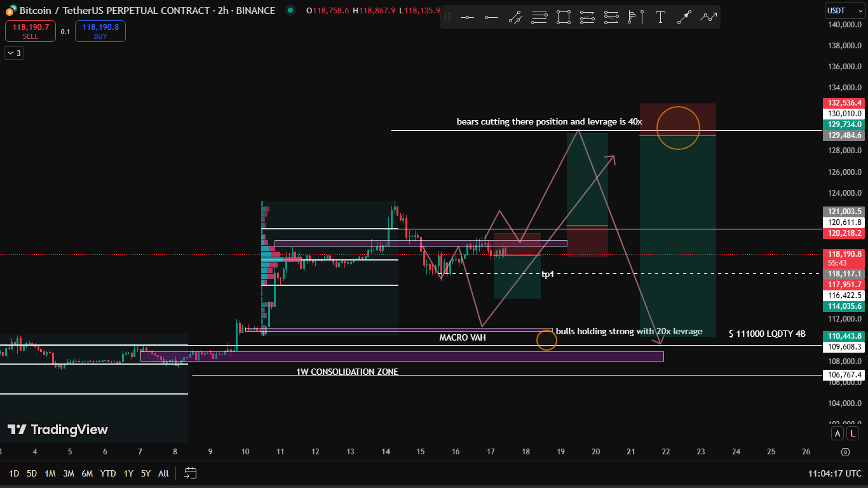Screen dimensions: 868x488
Task: Select '$ 111000 LQDTY 4B' text annotation
Action: tap(767, 334)
